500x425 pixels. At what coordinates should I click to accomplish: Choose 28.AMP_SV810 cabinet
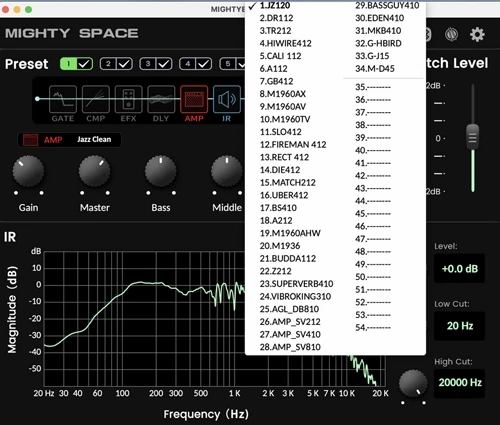pos(290,347)
